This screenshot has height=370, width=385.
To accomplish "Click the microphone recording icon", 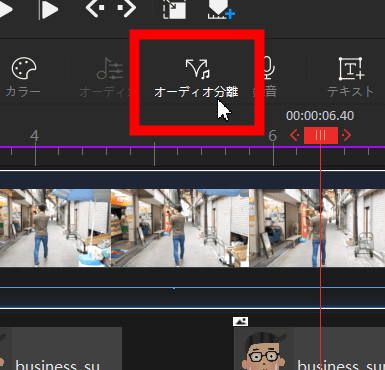I will (269, 68).
